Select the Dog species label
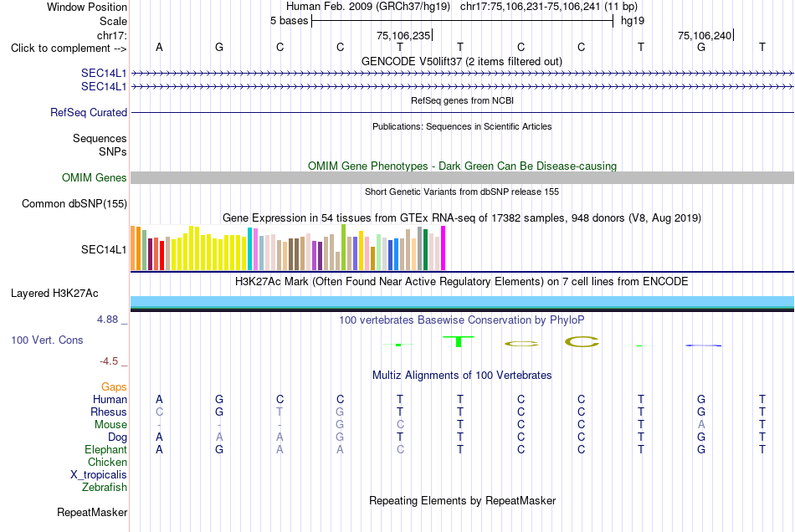The height and width of the screenshot is (532, 795). pyautogui.click(x=117, y=437)
